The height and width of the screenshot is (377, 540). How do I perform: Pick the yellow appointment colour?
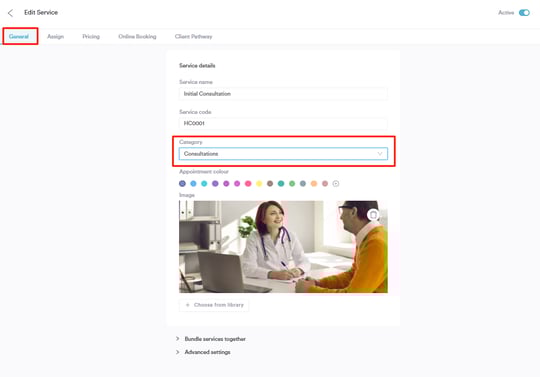click(x=259, y=184)
